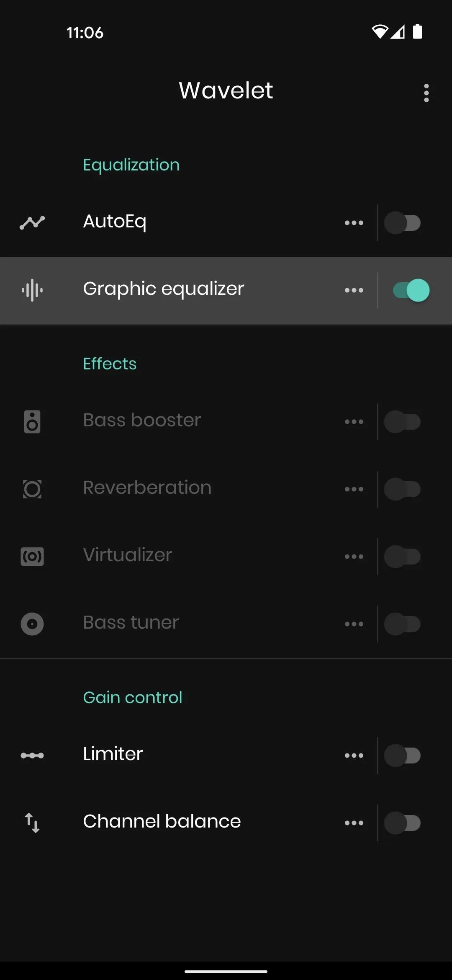Image resolution: width=452 pixels, height=980 pixels.
Task: Expand Graphic equalizer settings via three dots
Action: 354,290
